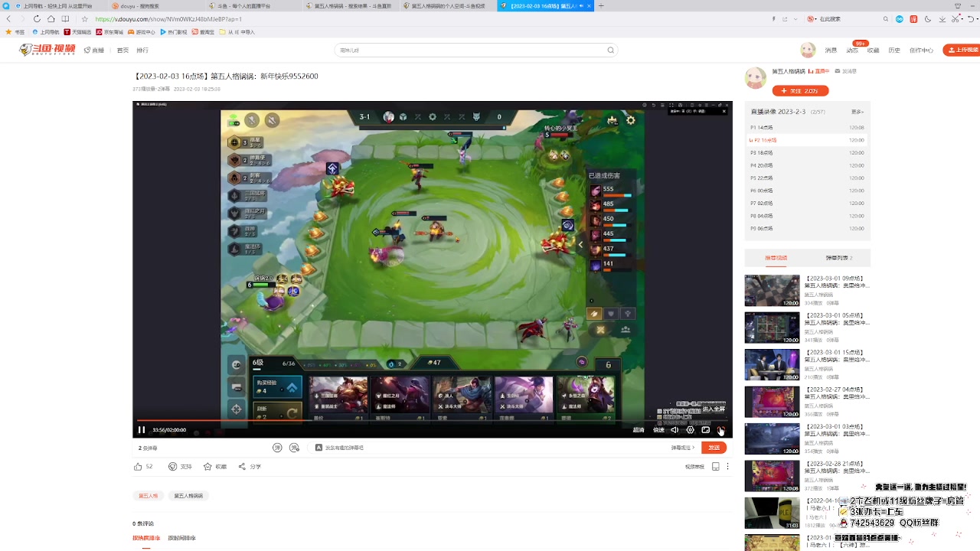Image resolution: width=980 pixels, height=551 pixels.
Task: Open the 排行 rankings nav item
Action: 142,51
